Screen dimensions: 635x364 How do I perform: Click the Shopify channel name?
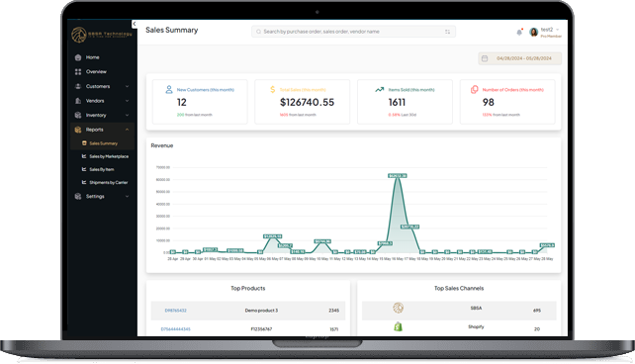tap(476, 326)
